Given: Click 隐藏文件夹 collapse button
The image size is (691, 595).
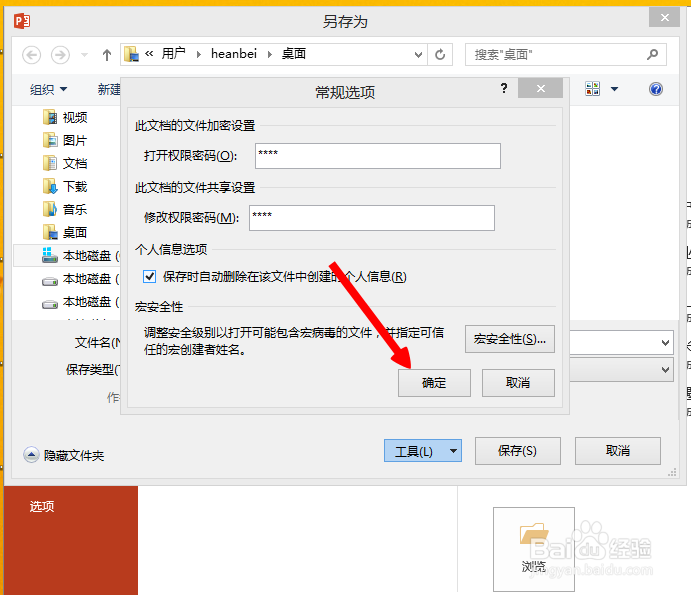Looking at the screenshot, I should click(64, 455).
